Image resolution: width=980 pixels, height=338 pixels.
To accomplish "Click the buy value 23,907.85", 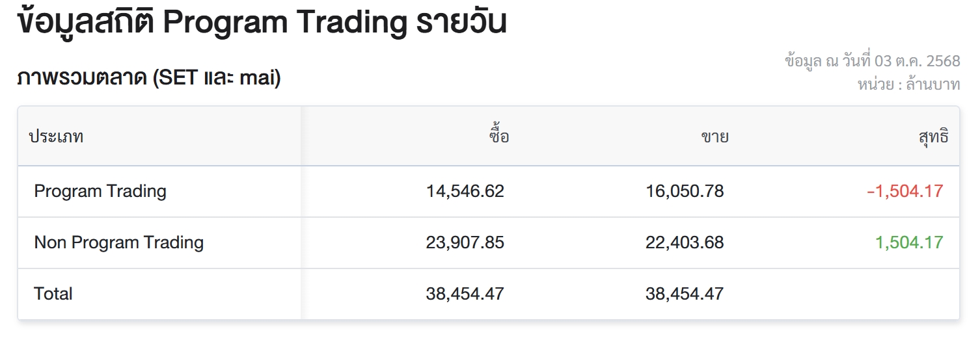I will [465, 242].
